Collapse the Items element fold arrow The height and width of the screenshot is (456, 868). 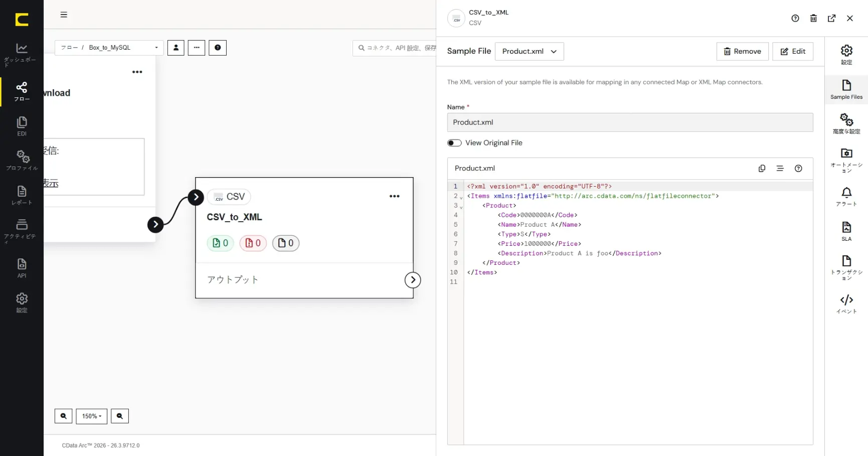pyautogui.click(x=461, y=197)
